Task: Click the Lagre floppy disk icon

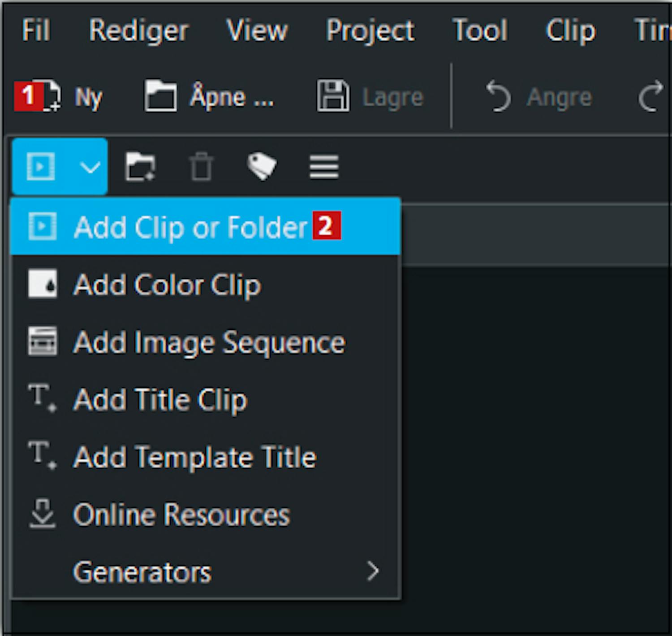Action: [332, 96]
